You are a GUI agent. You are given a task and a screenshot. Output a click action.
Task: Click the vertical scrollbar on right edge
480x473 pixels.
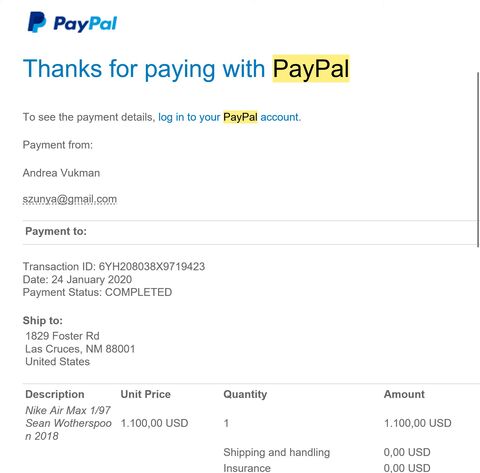[x=478, y=159]
